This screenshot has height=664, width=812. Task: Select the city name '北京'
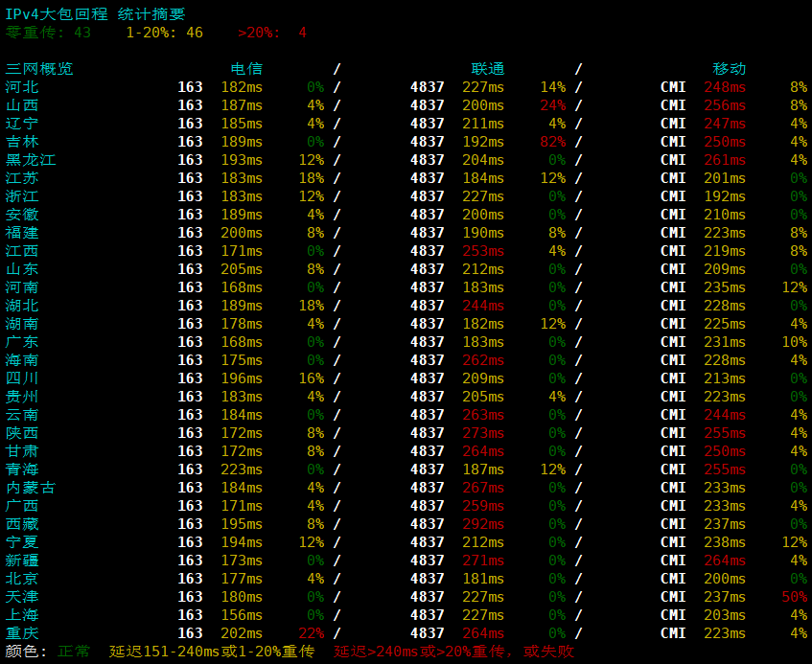(x=22, y=578)
